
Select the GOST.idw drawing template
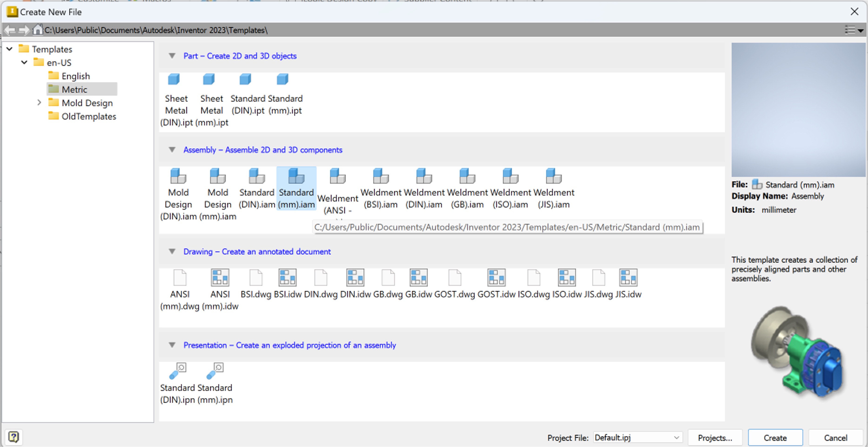tap(496, 284)
